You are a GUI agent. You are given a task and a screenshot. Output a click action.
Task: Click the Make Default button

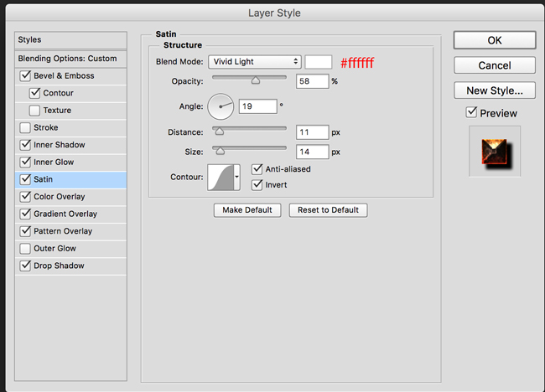[x=247, y=210]
